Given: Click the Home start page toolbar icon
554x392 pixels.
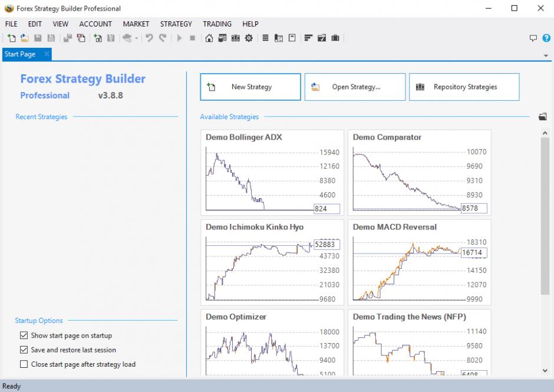Looking at the screenshot, I should coord(209,38).
